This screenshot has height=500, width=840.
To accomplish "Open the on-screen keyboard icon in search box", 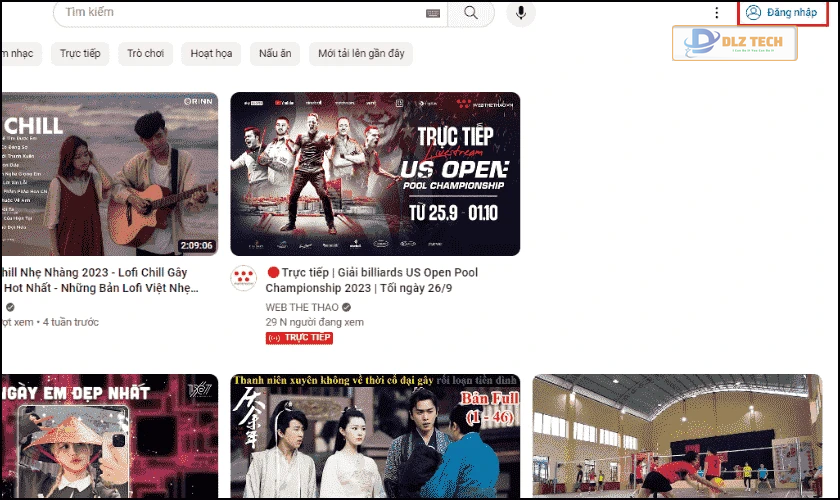I will tap(433, 13).
